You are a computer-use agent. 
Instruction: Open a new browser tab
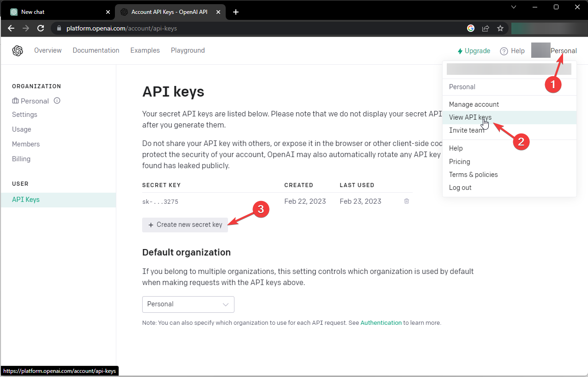[x=236, y=12]
